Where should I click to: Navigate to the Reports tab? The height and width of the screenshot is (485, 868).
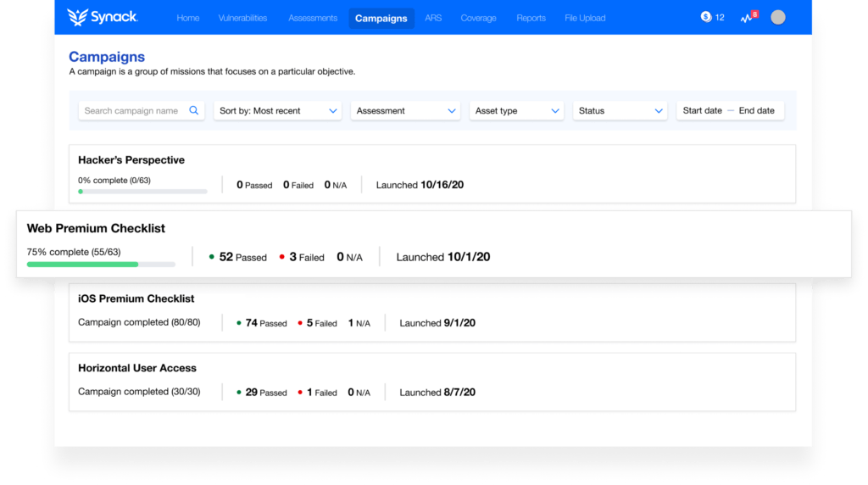tap(531, 18)
